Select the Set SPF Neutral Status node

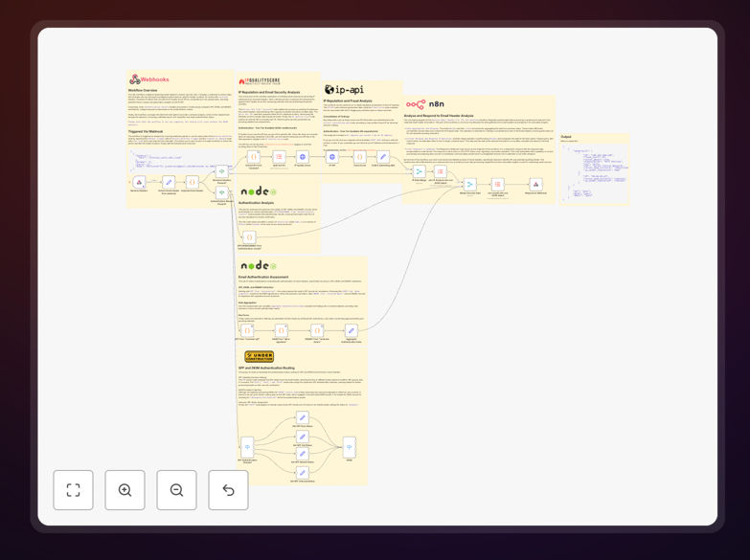coord(303,454)
